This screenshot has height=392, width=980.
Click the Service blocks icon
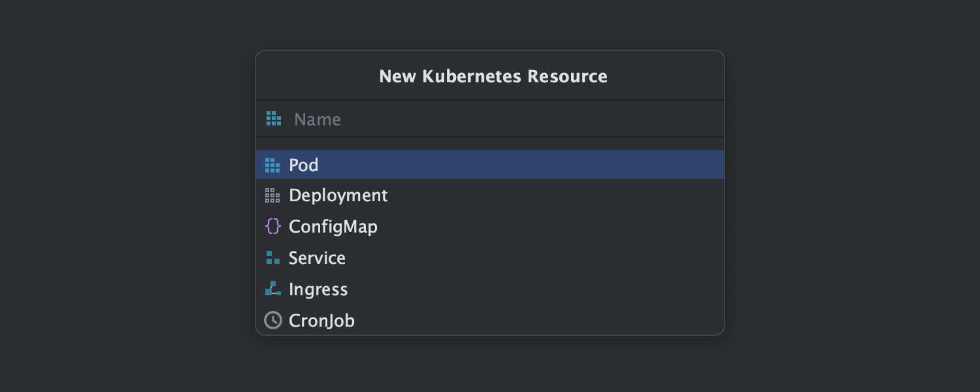pyautogui.click(x=273, y=257)
